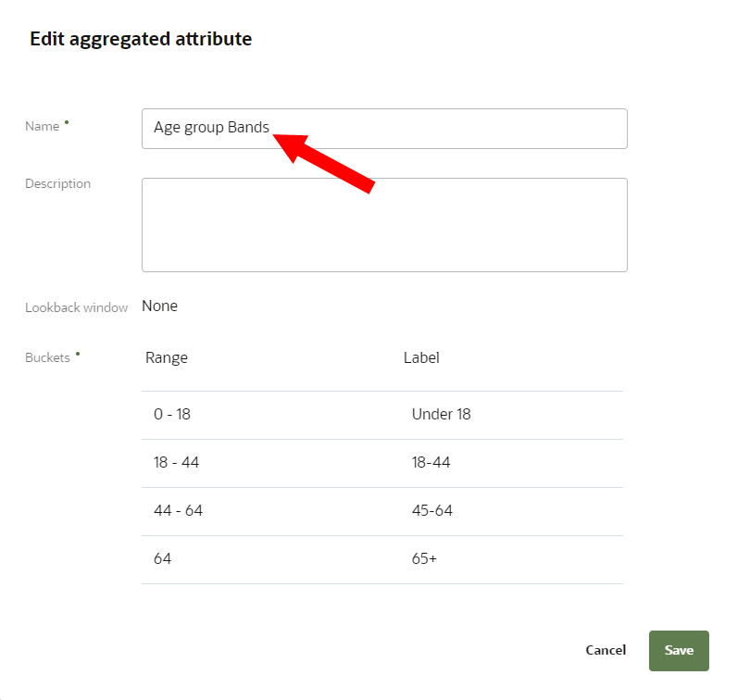Cancel editing the aggregated attribute
The width and height of the screenshot is (737, 700).
(606, 650)
